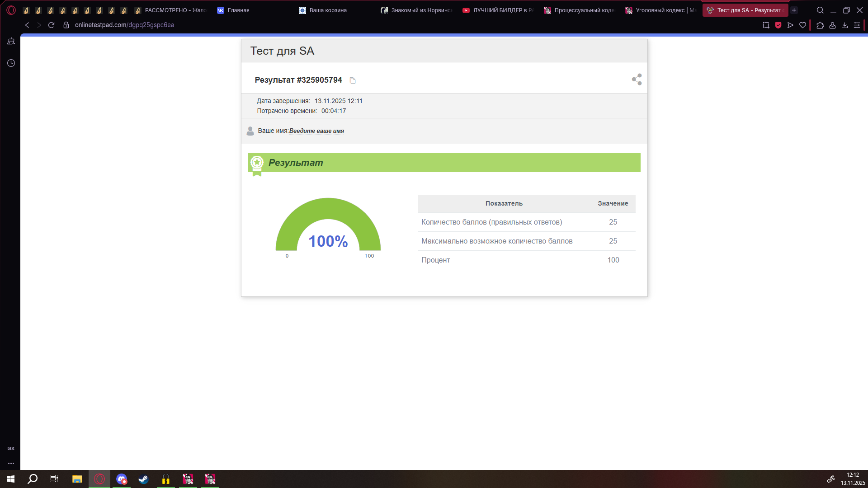This screenshot has width=868, height=488.
Task: Open the extensions puzzle icon
Action: tap(820, 25)
